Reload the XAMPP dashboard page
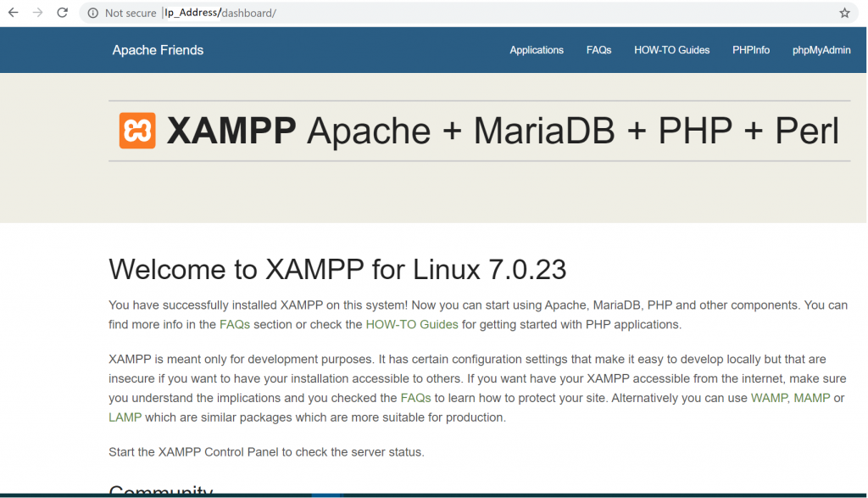Image resolution: width=868 pixels, height=498 pixels. click(62, 13)
